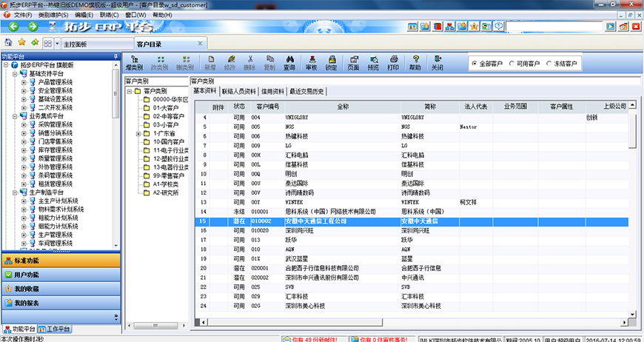The height and width of the screenshot is (342, 644).
Task: Click the 锁定 (lock) toolbar icon
Action: (x=331, y=61)
